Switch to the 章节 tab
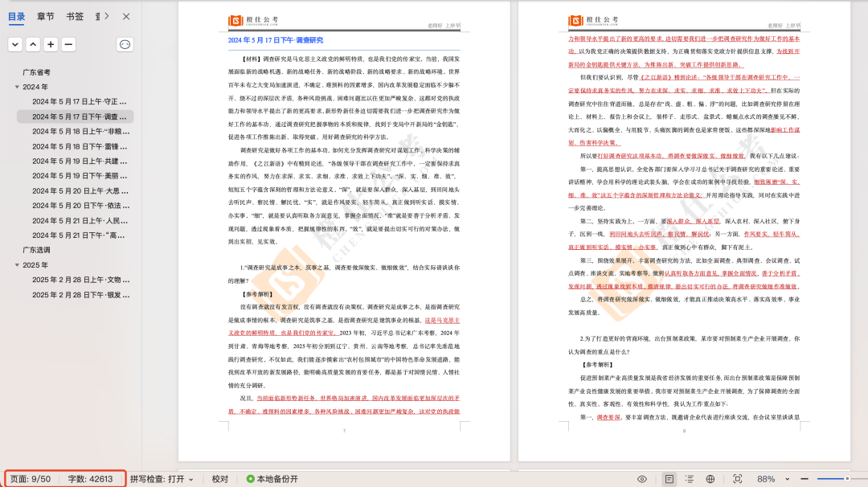The height and width of the screenshot is (487, 868). 46,16
